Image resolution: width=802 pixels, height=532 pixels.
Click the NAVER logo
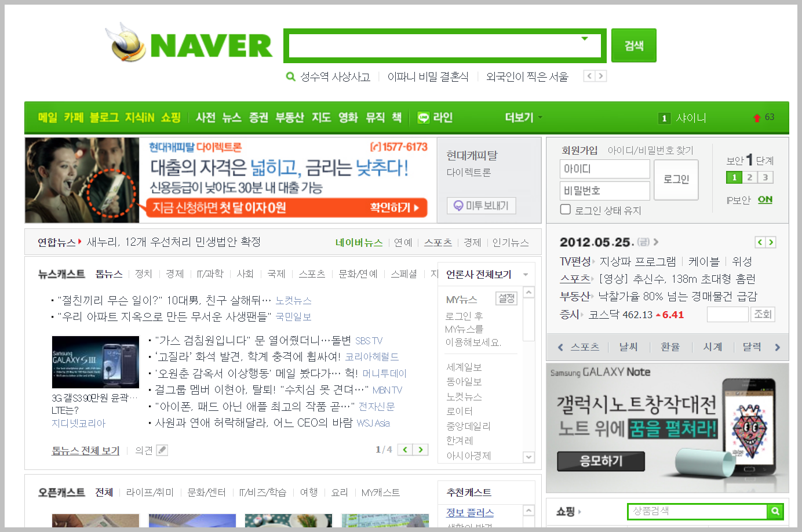pos(189,43)
